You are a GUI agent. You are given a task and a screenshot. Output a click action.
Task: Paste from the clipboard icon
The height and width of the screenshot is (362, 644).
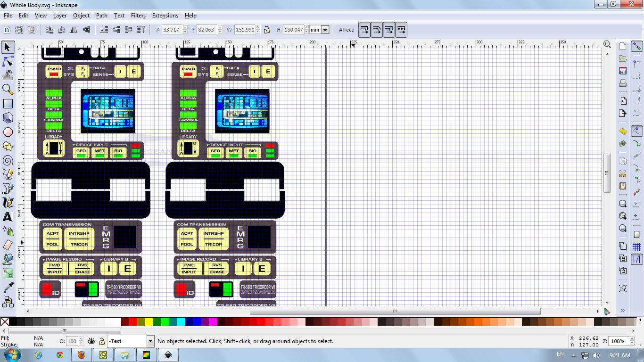click(623, 186)
